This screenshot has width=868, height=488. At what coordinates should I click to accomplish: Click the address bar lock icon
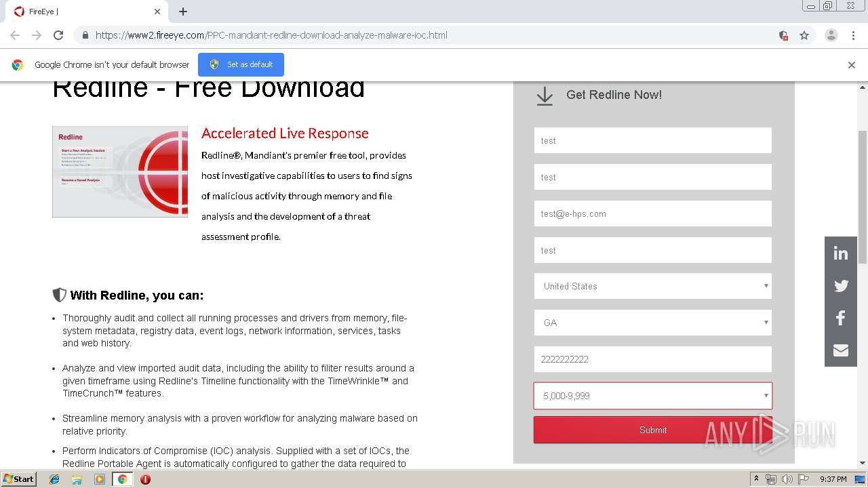pyautogui.click(x=85, y=35)
